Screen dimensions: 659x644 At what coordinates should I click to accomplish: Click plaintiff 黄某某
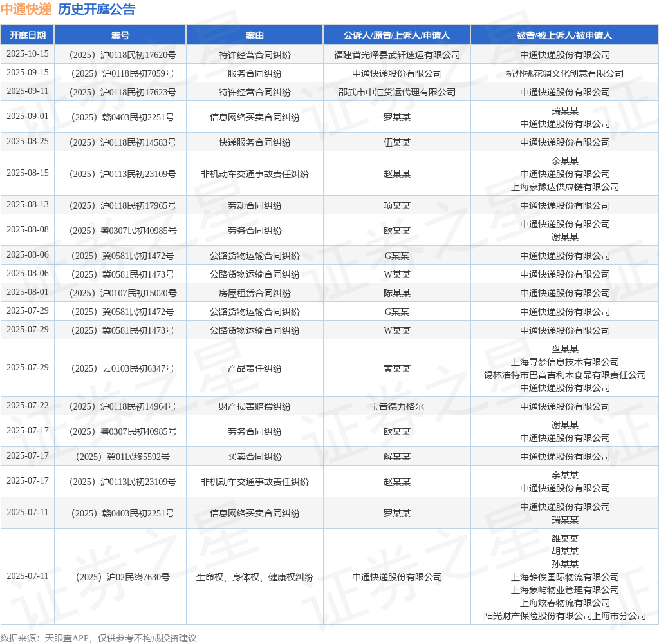[396, 368]
